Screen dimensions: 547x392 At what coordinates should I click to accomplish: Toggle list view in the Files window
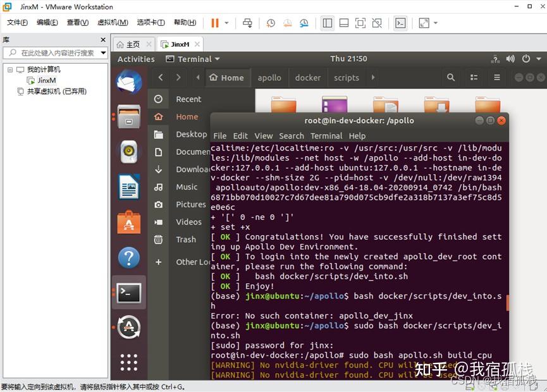coord(474,77)
